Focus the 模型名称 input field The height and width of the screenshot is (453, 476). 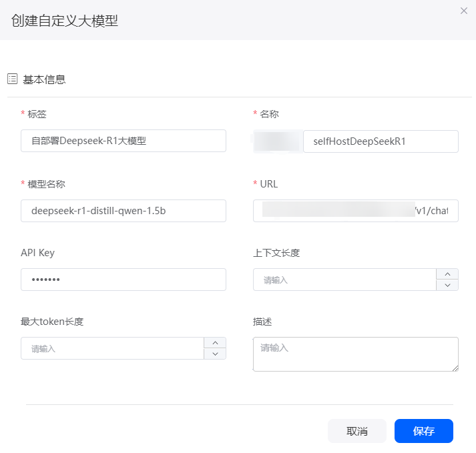tap(124, 211)
